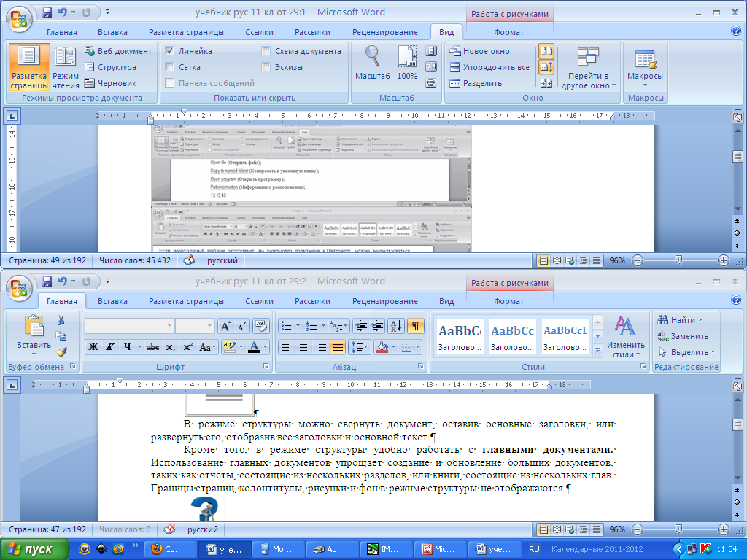This screenshot has width=747, height=560.
Task: Toggle paragraph marks ¶ button
Action: 415,326
